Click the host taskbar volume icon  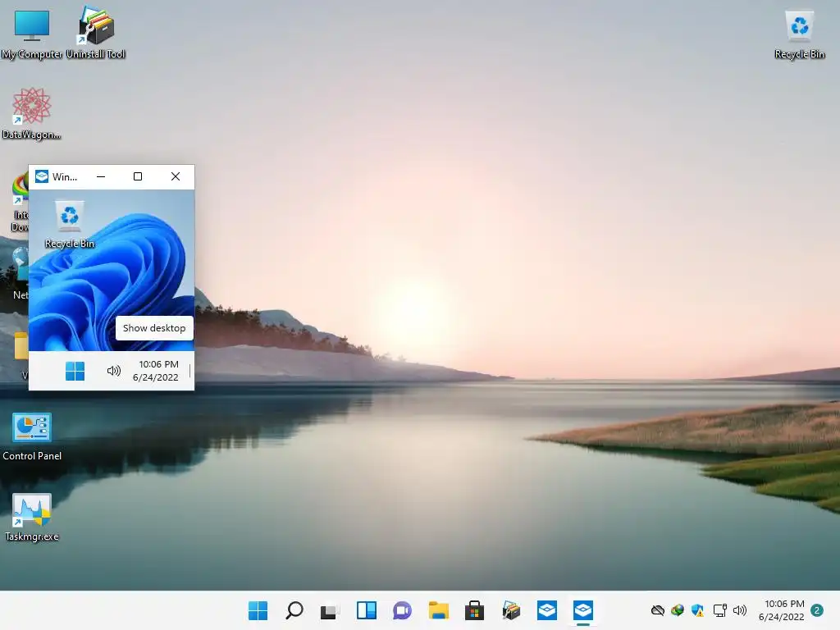(x=740, y=610)
